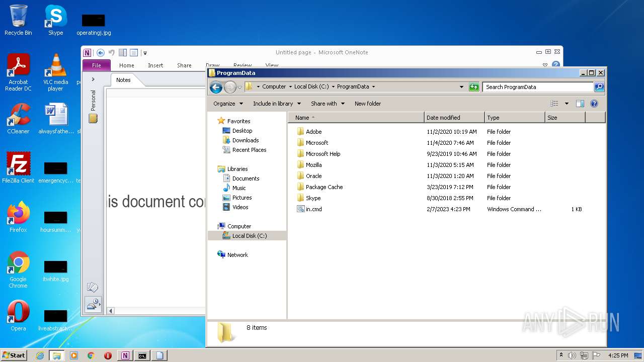Screen dimensions: 644x362
Task: Minimize the OneNote ribbon
Action: click(545, 65)
